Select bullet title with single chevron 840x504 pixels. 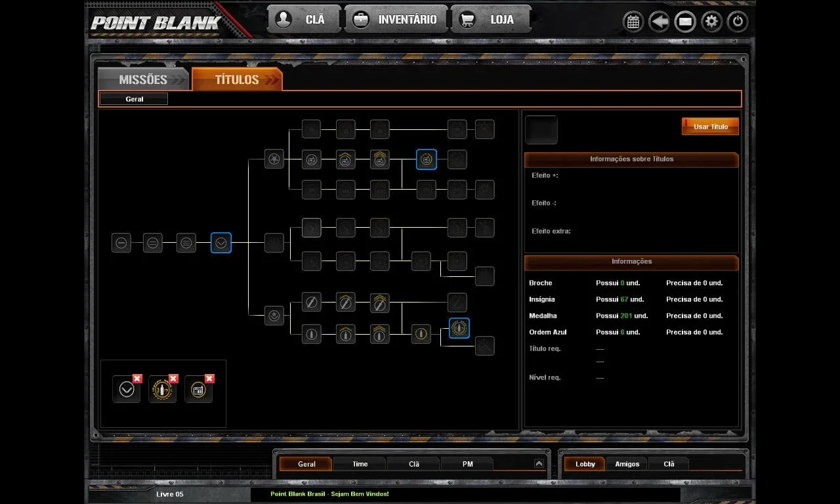(346, 333)
